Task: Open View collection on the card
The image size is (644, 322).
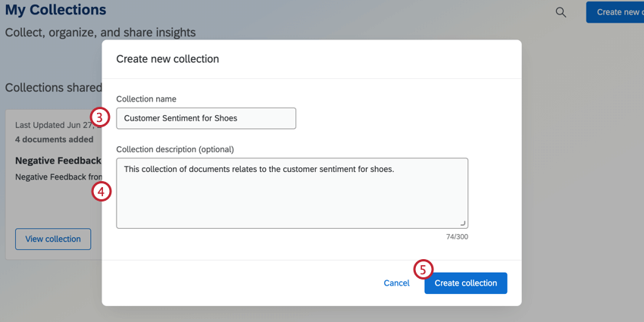Action: [x=53, y=239]
